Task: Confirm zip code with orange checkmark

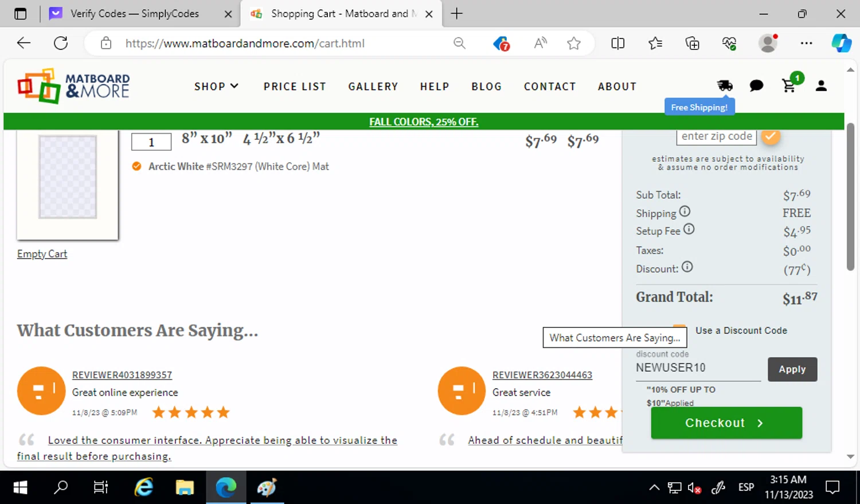Action: [x=771, y=136]
